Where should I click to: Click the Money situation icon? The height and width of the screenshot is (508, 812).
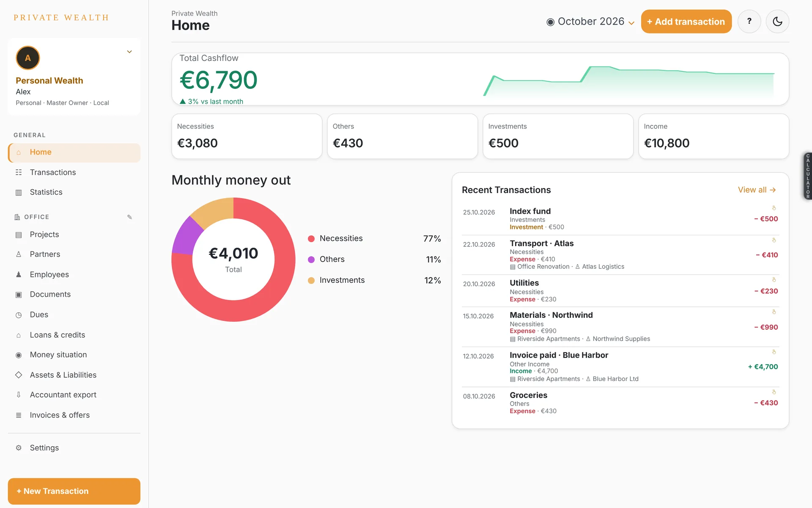click(19, 355)
